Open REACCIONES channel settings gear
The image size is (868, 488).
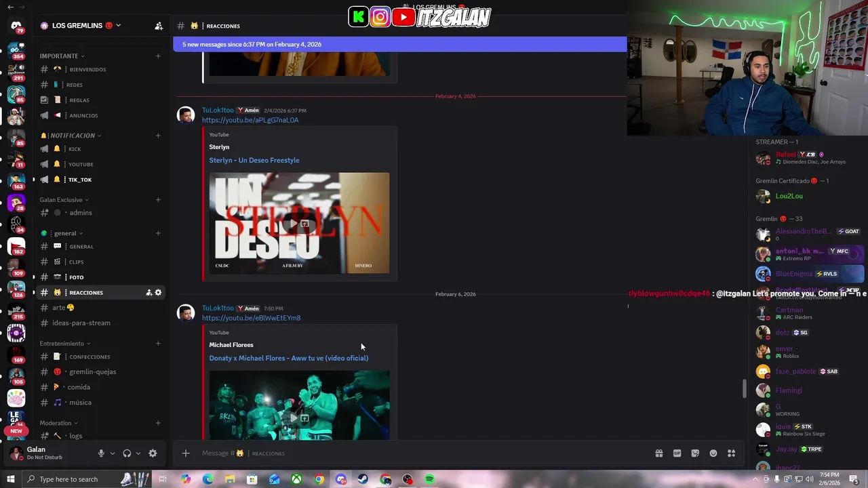coord(159,293)
